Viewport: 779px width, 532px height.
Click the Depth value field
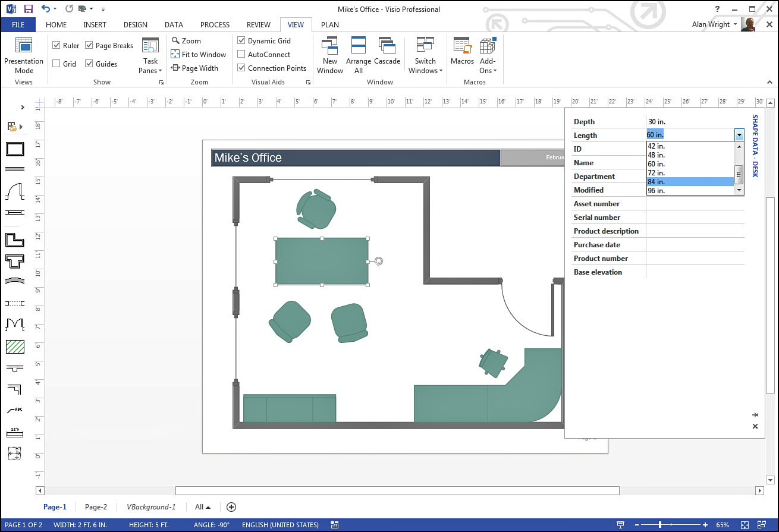[695, 122]
